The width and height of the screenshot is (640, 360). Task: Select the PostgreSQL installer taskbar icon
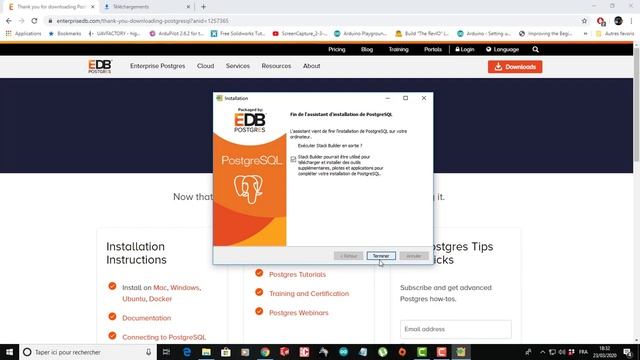(x=461, y=352)
